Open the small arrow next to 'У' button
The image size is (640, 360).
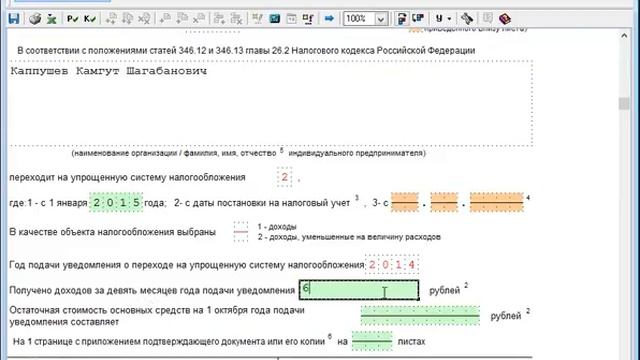pyautogui.click(x=449, y=19)
